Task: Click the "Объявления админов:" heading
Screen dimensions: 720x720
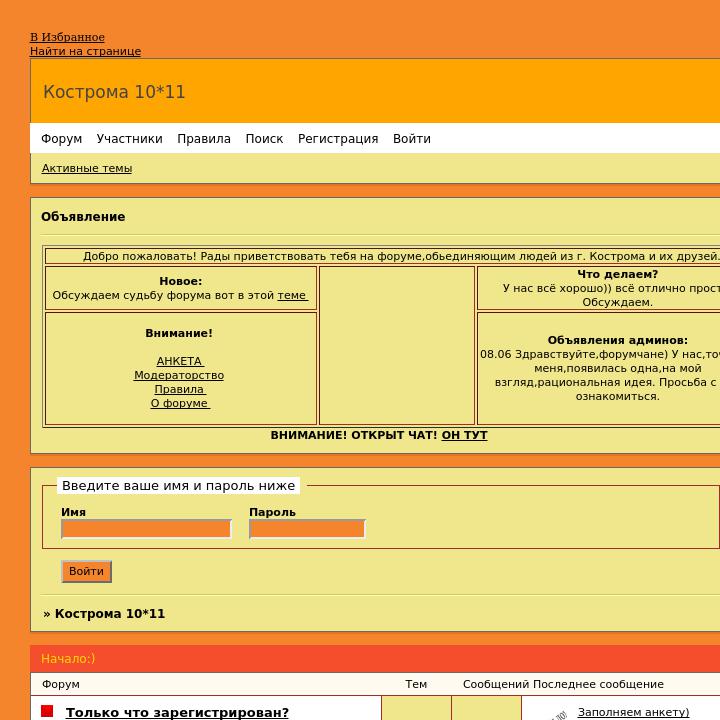Action: 618,340
